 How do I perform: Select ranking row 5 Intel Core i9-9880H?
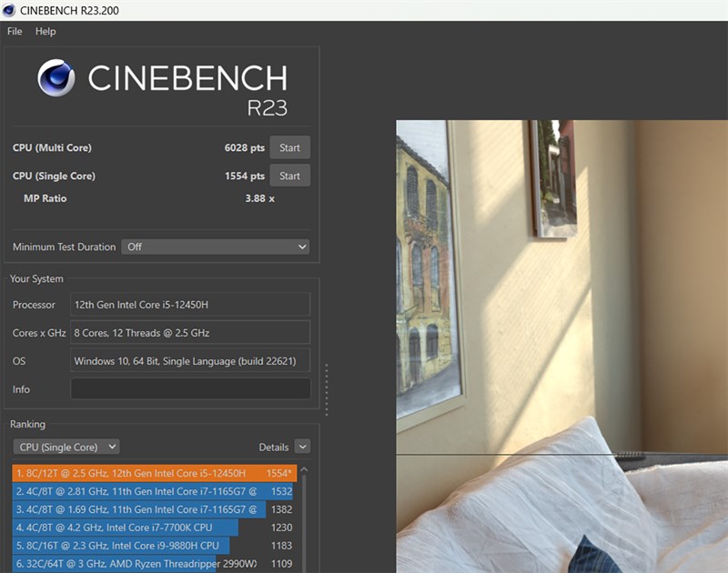(x=154, y=546)
